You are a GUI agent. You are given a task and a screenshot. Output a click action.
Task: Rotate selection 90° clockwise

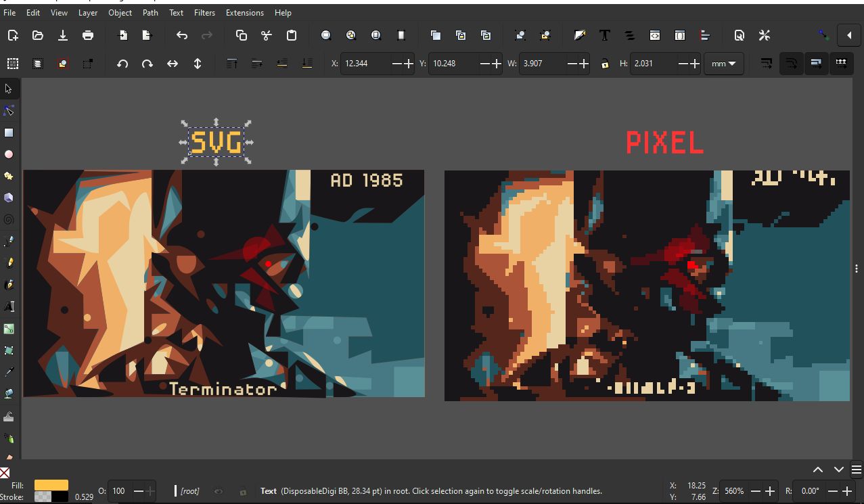point(147,64)
